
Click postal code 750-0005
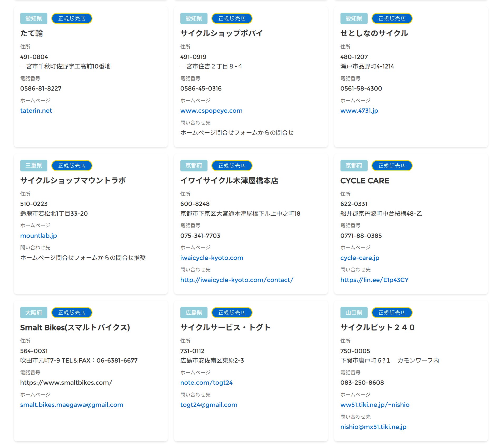355,351
